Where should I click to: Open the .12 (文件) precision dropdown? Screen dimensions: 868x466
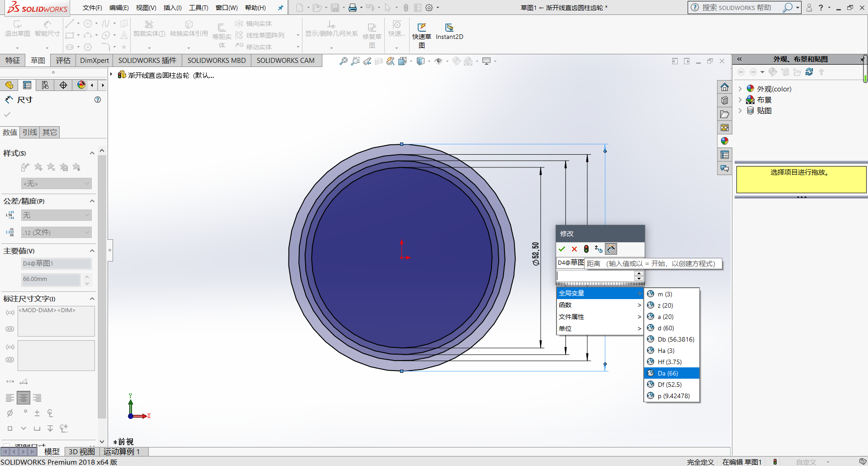tap(57, 232)
